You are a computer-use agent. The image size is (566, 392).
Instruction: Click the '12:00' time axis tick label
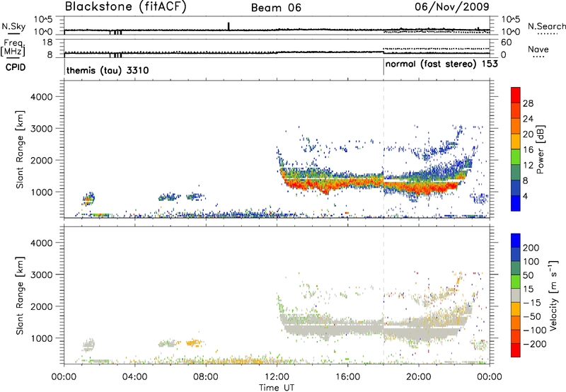point(277,377)
